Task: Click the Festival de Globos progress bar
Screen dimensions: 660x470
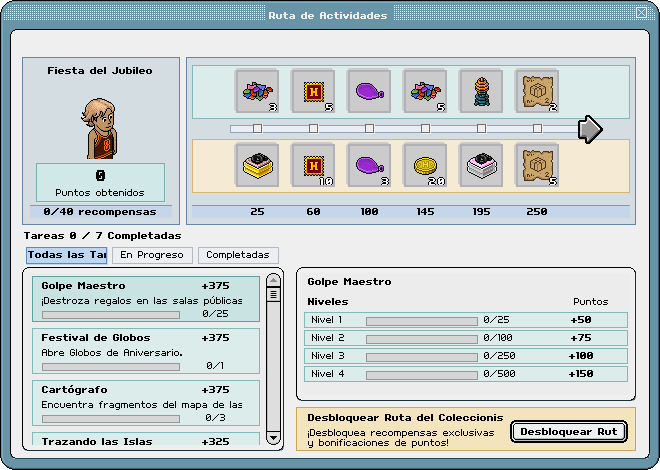Action: (x=111, y=367)
